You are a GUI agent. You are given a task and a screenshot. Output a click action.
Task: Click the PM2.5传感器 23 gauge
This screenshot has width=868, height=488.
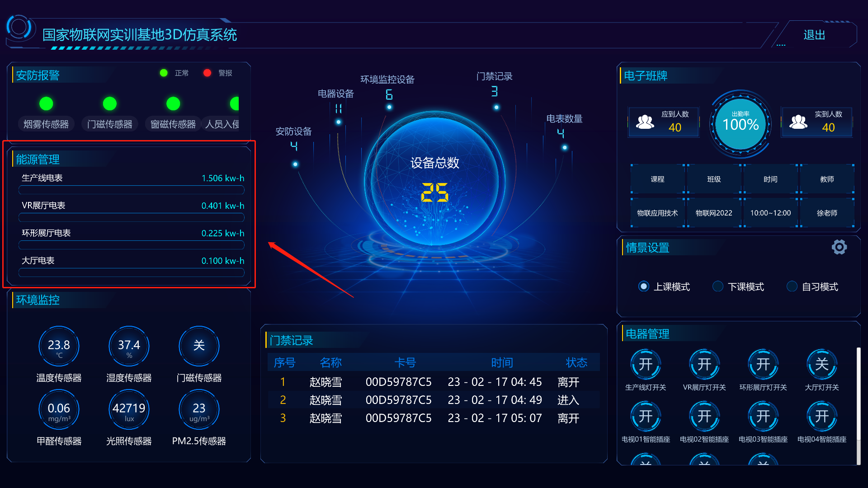(x=199, y=410)
